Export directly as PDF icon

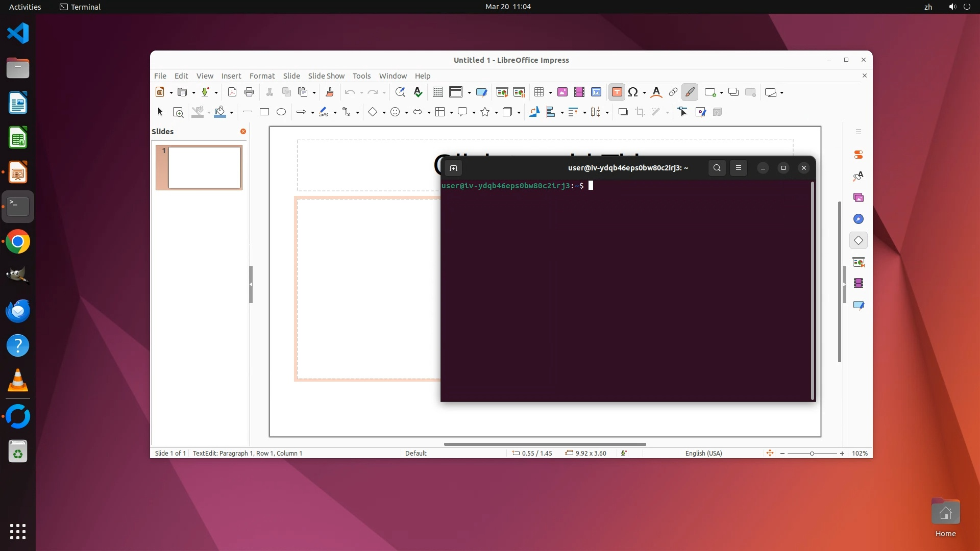[x=232, y=92]
